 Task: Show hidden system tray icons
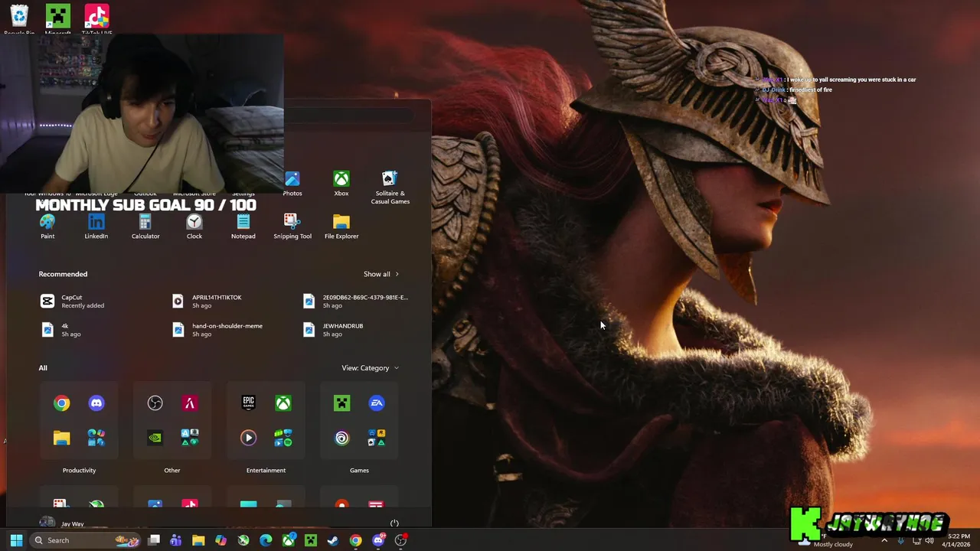tap(884, 541)
